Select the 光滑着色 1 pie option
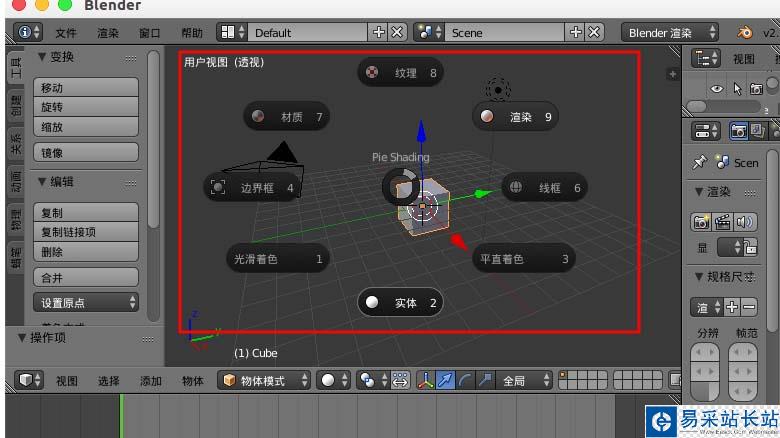This screenshot has height=438, width=780. pos(278,259)
